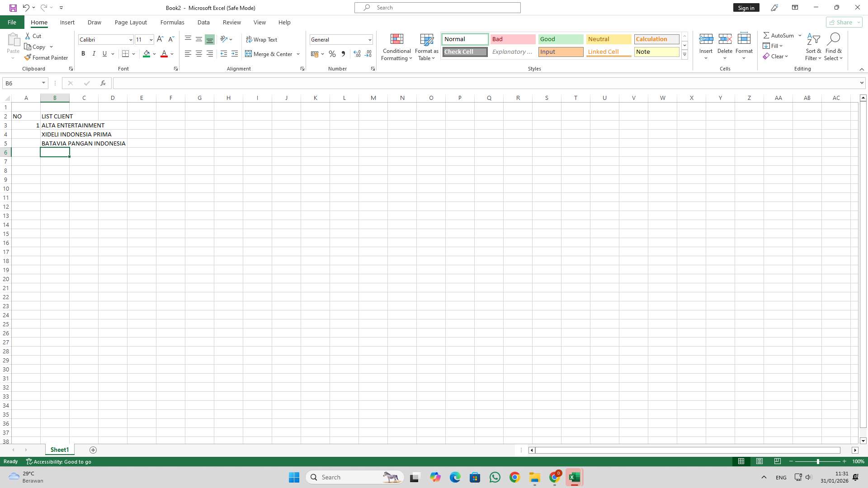The height and width of the screenshot is (488, 868).
Task: Toggle bold formatting
Action: coord(83,53)
